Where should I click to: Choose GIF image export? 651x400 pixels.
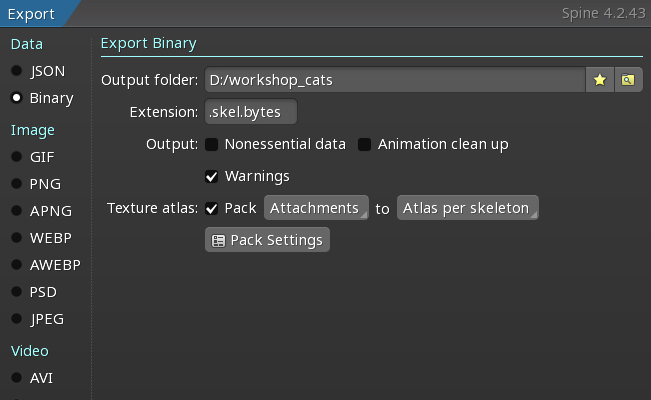(x=17, y=157)
